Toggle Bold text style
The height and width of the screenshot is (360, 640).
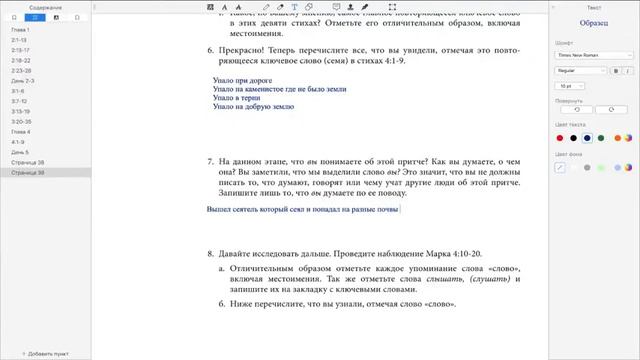616,71
